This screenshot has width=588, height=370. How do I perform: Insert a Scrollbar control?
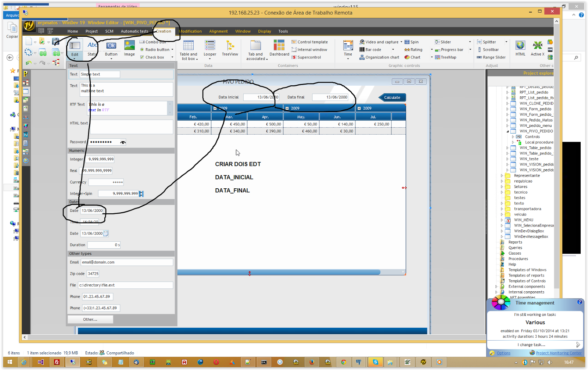click(x=488, y=50)
